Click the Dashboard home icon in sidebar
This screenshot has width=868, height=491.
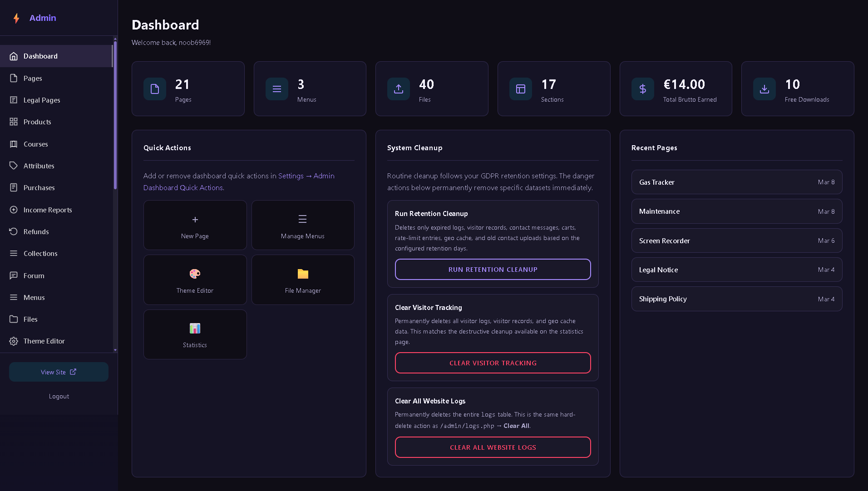click(x=14, y=56)
